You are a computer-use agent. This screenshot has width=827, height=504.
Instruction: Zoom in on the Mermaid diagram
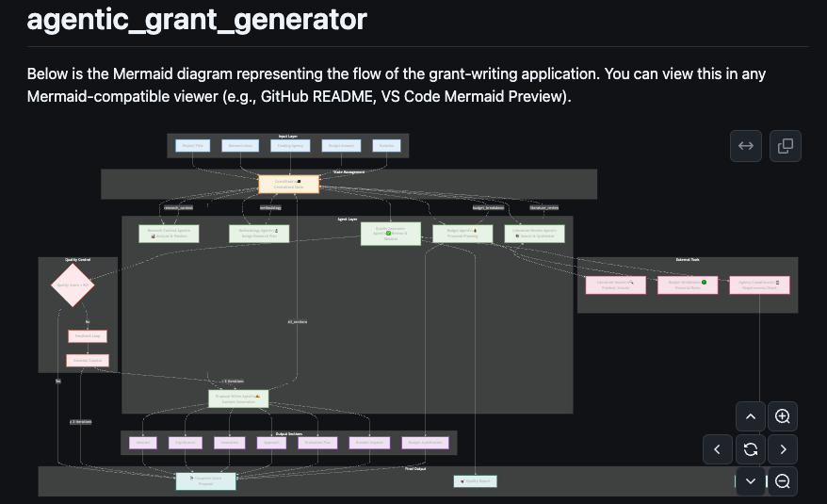(783, 416)
